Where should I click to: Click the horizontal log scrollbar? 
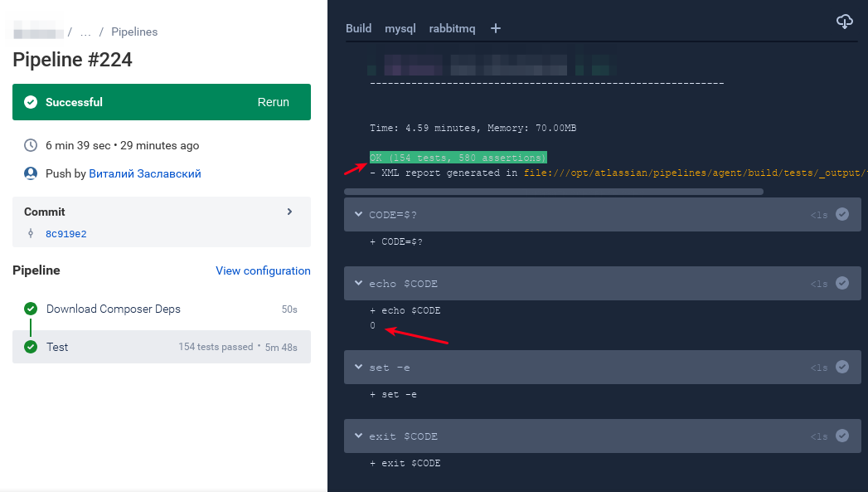click(x=554, y=192)
